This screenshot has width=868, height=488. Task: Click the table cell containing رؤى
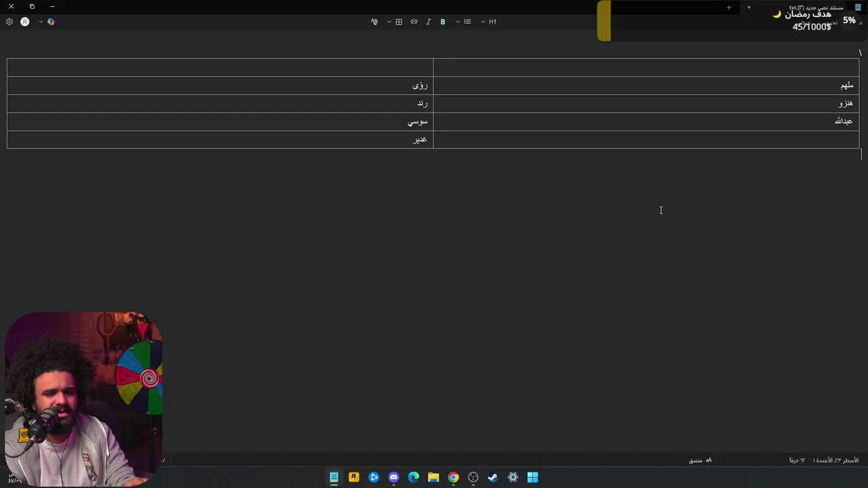tap(220, 85)
